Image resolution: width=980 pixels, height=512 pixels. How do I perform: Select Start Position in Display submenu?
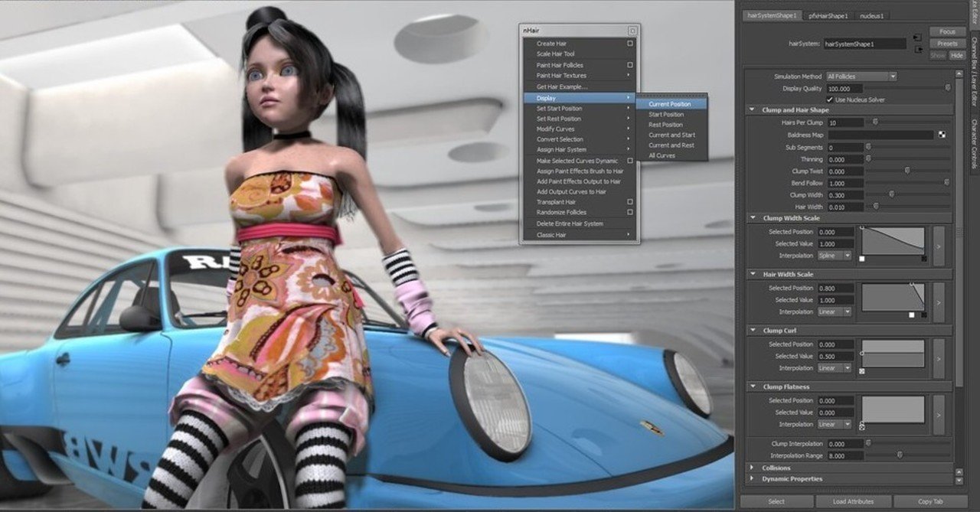tap(672, 114)
